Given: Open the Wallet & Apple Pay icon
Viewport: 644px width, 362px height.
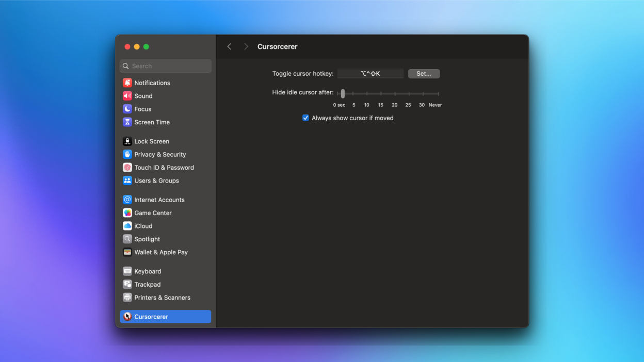Looking at the screenshot, I should [127, 252].
